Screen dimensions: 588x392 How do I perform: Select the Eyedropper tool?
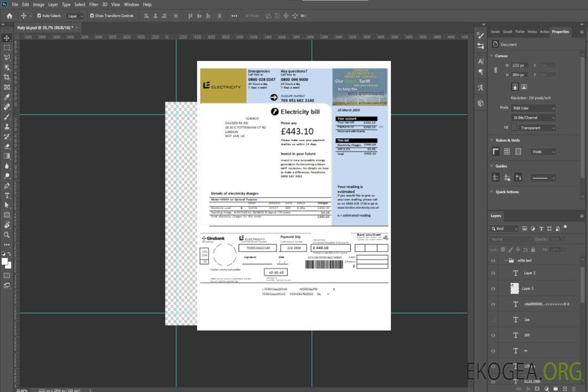pyautogui.click(x=7, y=97)
